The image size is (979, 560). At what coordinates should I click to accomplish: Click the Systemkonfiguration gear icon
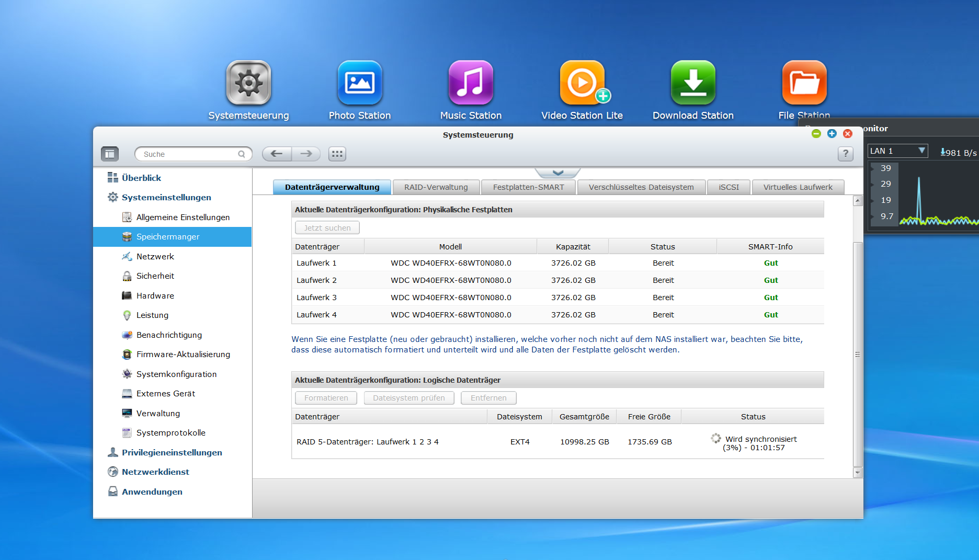pos(127,374)
